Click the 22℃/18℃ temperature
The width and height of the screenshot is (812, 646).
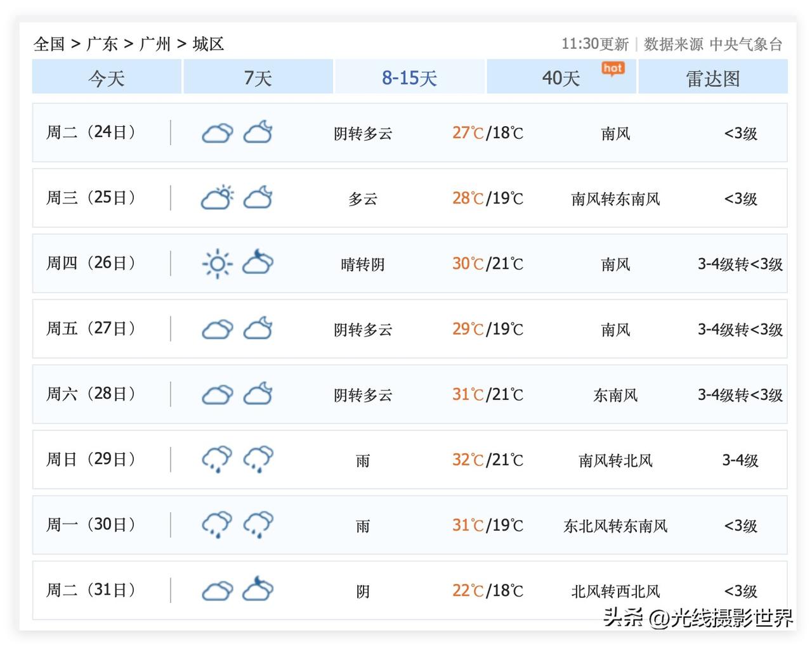pos(488,591)
